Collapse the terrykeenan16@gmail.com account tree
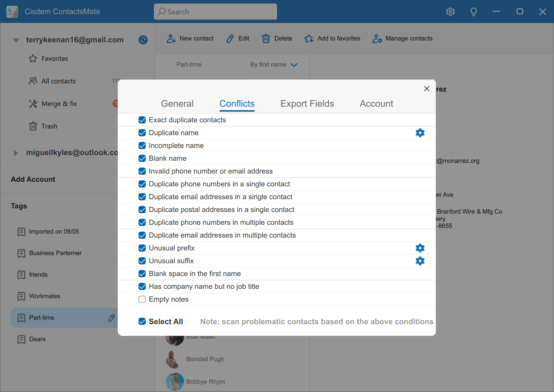The height and width of the screenshot is (392, 554). pyautogui.click(x=16, y=40)
